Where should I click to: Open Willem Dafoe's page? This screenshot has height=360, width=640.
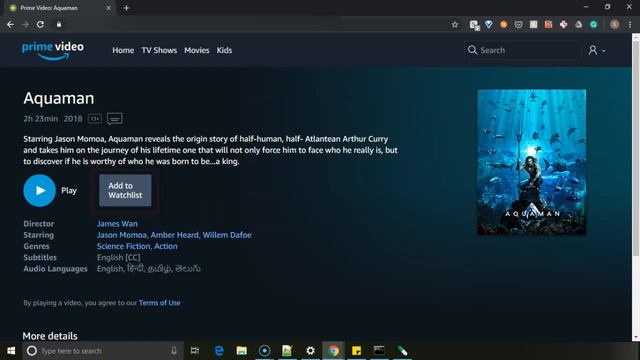point(227,235)
